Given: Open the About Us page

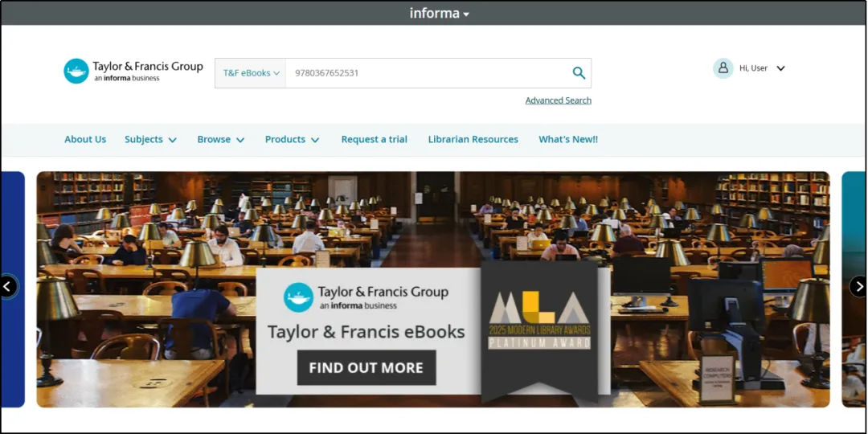Looking at the screenshot, I should pos(85,140).
